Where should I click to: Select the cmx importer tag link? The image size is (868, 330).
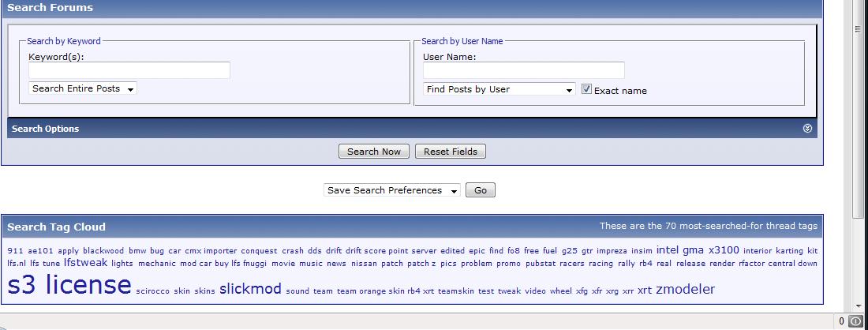click(211, 251)
